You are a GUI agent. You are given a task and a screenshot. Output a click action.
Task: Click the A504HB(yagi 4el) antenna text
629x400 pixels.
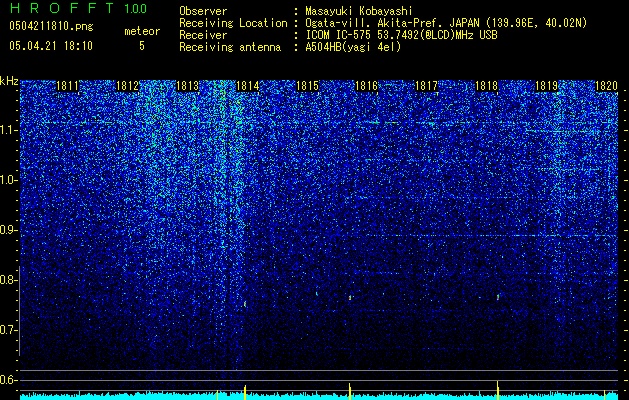pyautogui.click(x=353, y=47)
